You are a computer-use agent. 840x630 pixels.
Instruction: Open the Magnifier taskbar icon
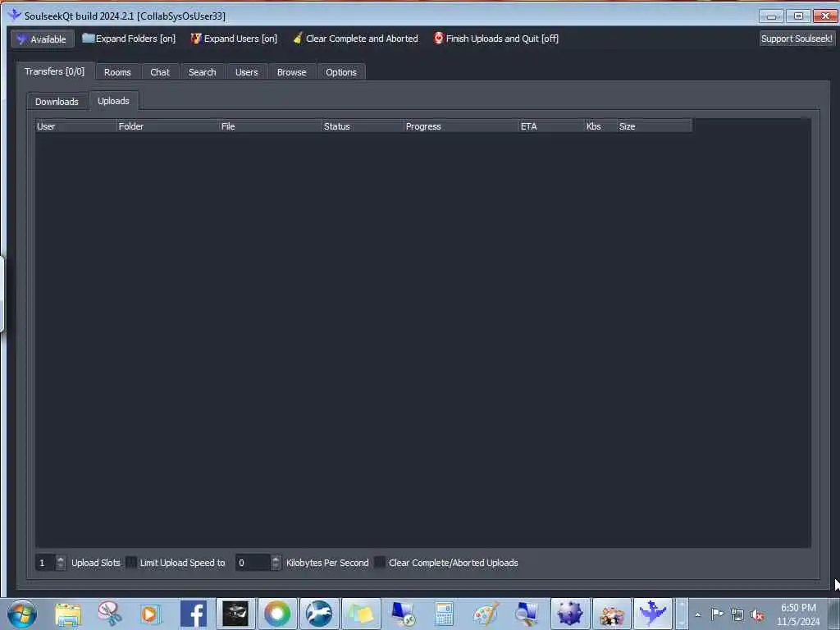pos(527,614)
